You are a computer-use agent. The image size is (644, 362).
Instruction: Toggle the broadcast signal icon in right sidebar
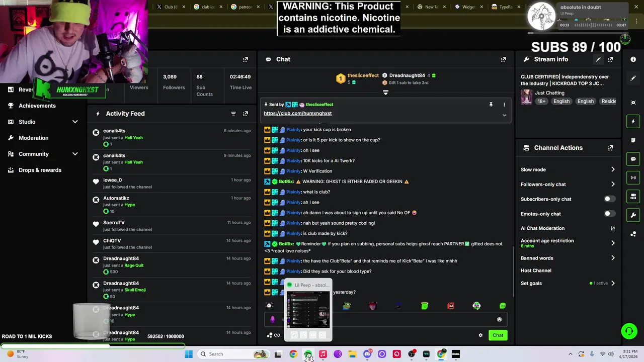pos(633,177)
